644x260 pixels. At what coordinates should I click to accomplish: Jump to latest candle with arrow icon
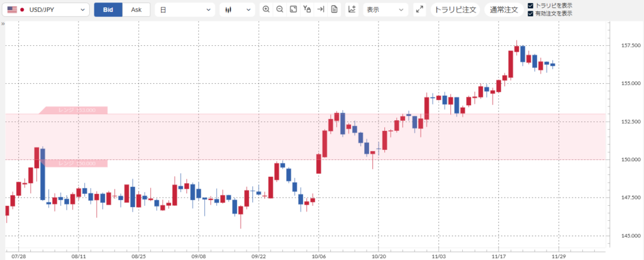(321, 9)
